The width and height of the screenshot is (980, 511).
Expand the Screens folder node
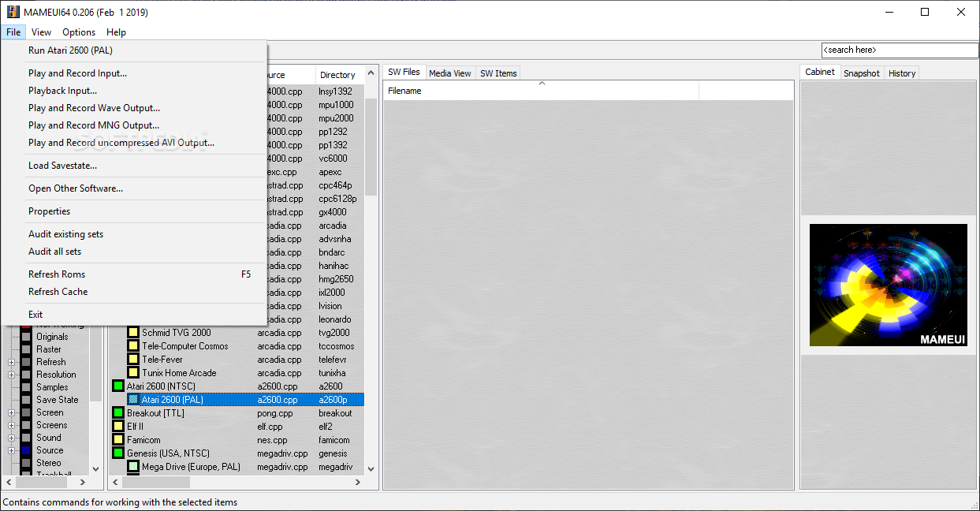(x=12, y=425)
